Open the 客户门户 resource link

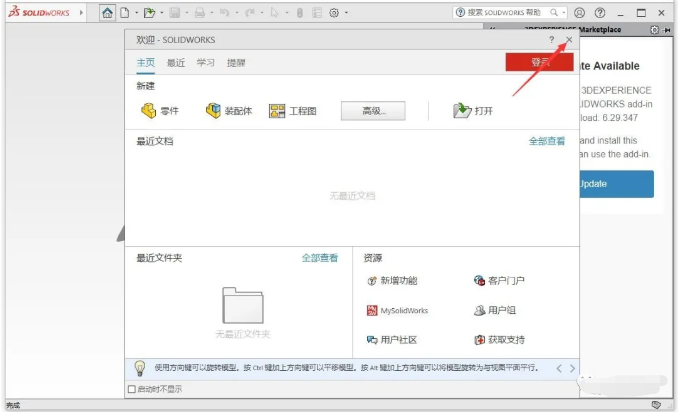tap(499, 281)
